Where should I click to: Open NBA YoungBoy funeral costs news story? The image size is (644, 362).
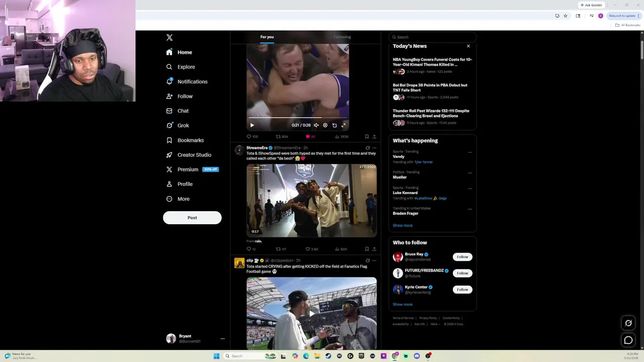pyautogui.click(x=433, y=66)
